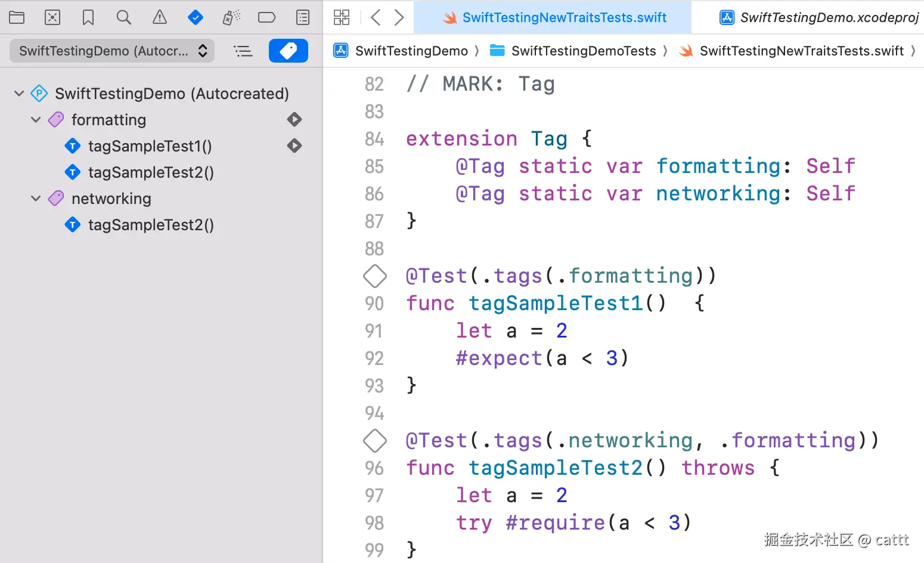Open the Debug navigator spray icon
The image size is (924, 563).
pyautogui.click(x=231, y=17)
